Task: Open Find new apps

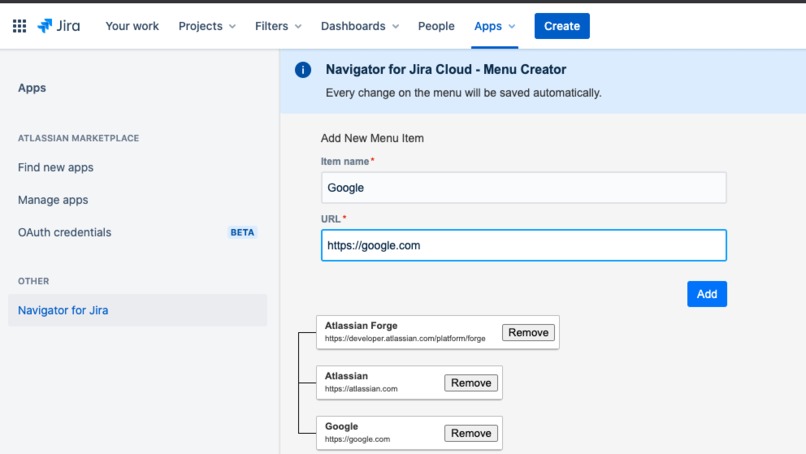Action: coord(56,167)
